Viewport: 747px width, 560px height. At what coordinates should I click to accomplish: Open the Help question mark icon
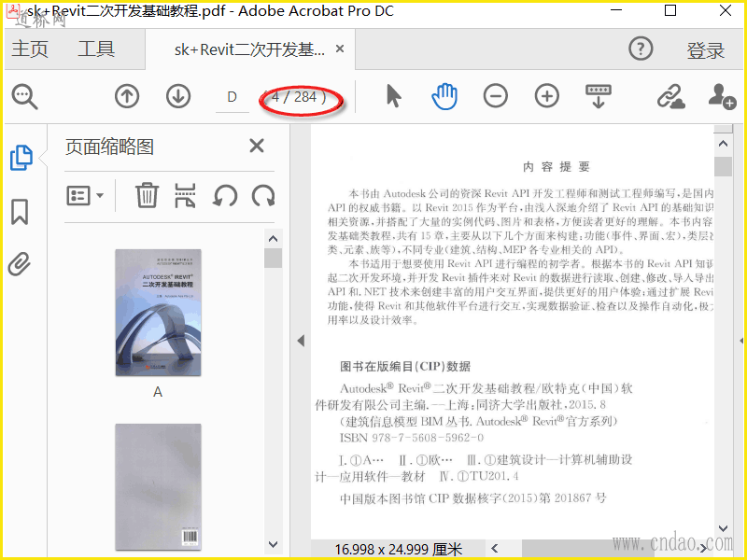pos(641,49)
